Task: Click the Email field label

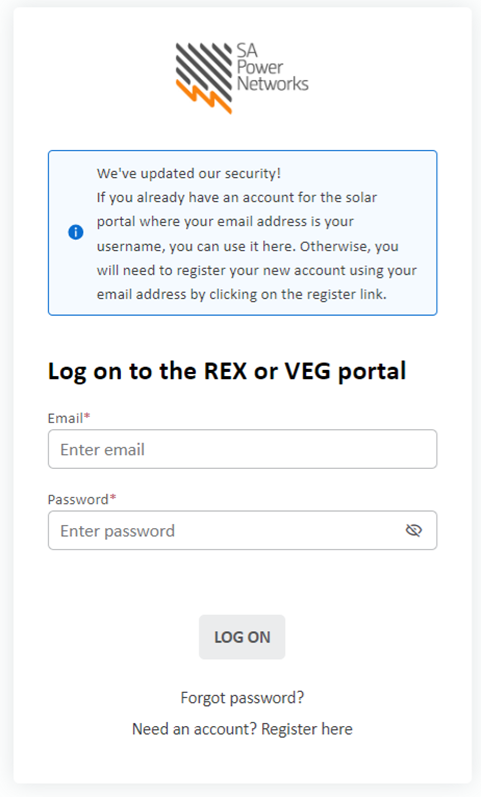Action: click(65, 418)
